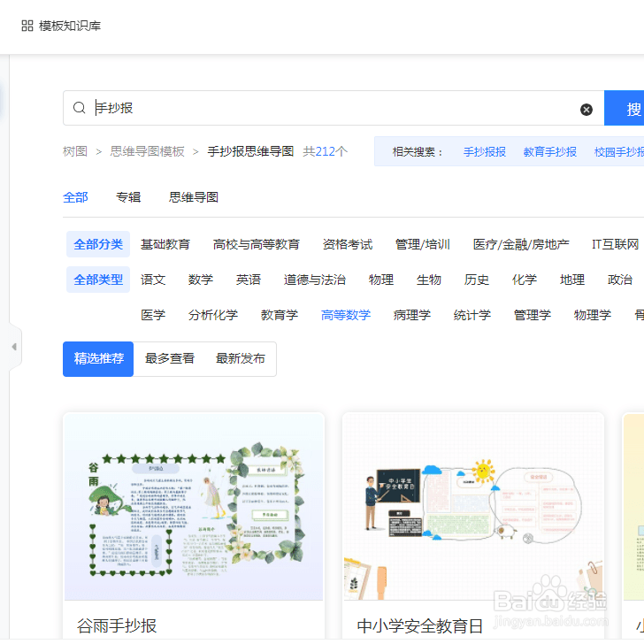
Task: Filter by 管理学 subject
Action: (x=533, y=315)
